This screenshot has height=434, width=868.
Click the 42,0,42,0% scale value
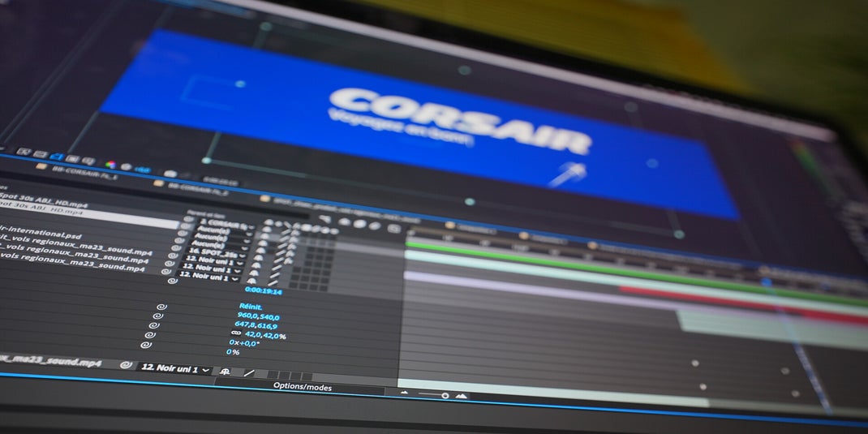265,335
